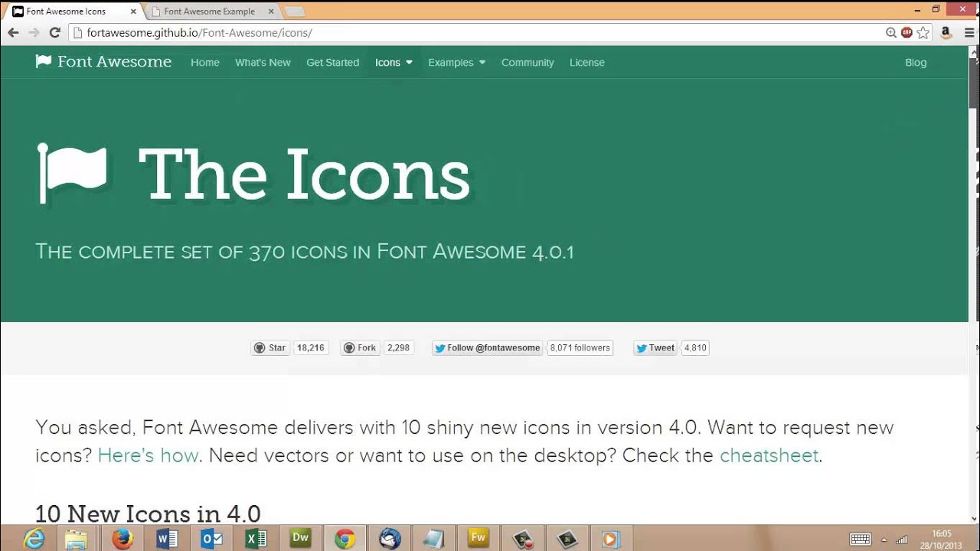Screen dimensions: 980x551
Task: Open the network signal tray icon
Action: [902, 539]
